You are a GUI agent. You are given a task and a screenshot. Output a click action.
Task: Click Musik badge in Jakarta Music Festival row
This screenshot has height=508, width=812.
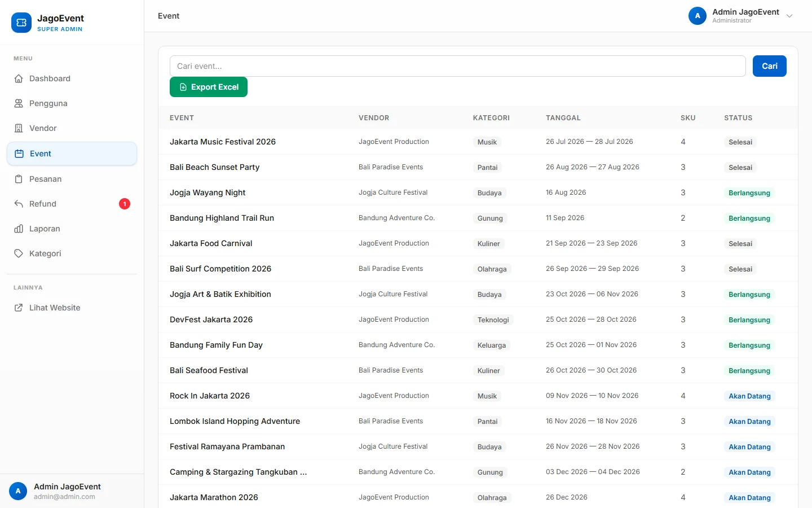point(487,142)
